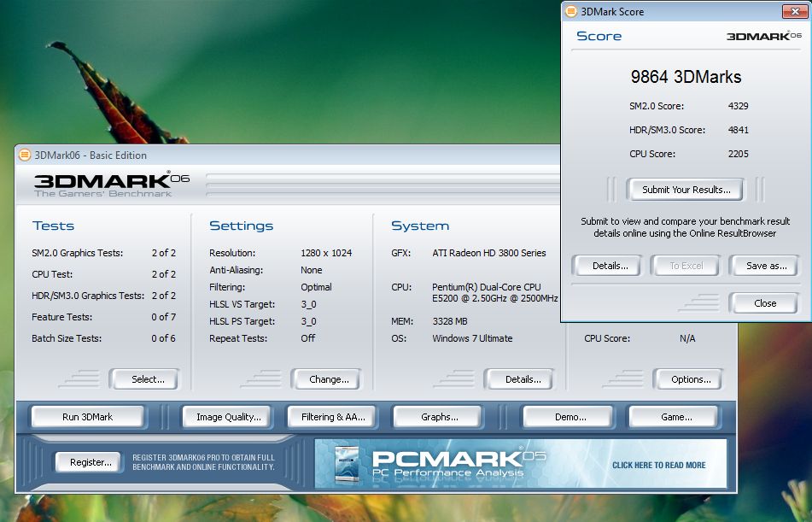The image size is (812, 522).
Task: Click the 3DMark06 logo in Score window
Action: click(764, 36)
